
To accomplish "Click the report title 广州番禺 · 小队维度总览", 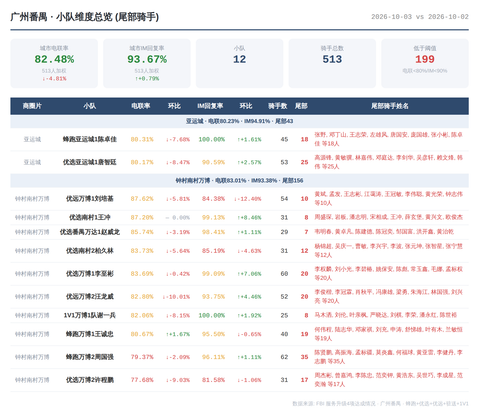I will click(x=85, y=17).
